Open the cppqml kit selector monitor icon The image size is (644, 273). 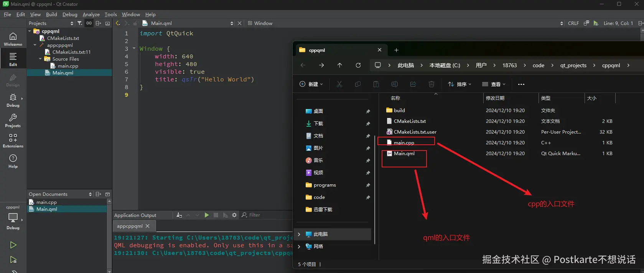13,217
